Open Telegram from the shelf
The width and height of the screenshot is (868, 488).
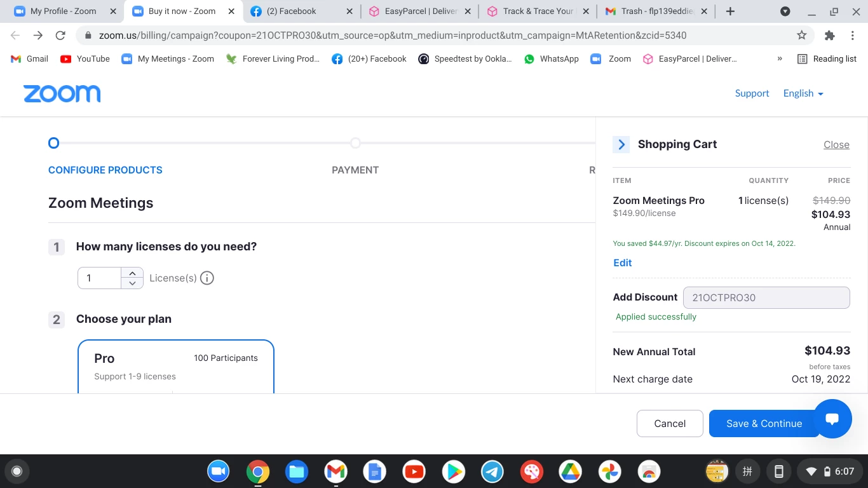point(492,471)
